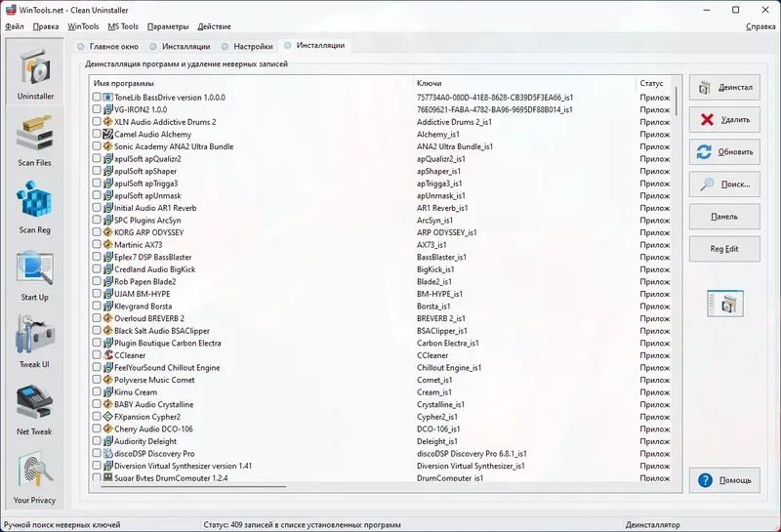The image size is (781, 532).
Task: Click the Camel Audio Alchemy program icon
Action: (107, 134)
